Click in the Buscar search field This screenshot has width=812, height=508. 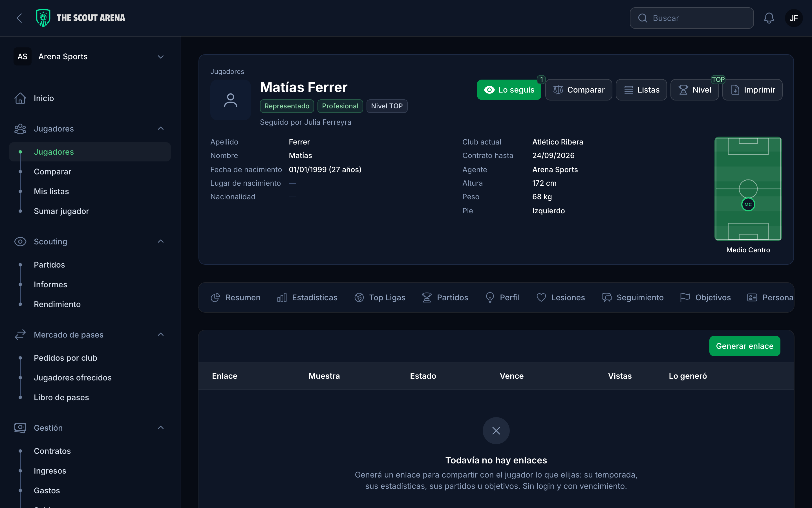pos(692,18)
